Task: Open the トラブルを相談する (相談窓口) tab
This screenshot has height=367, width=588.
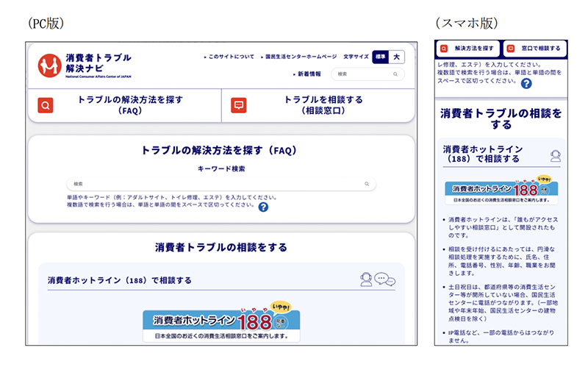Action: [318, 105]
